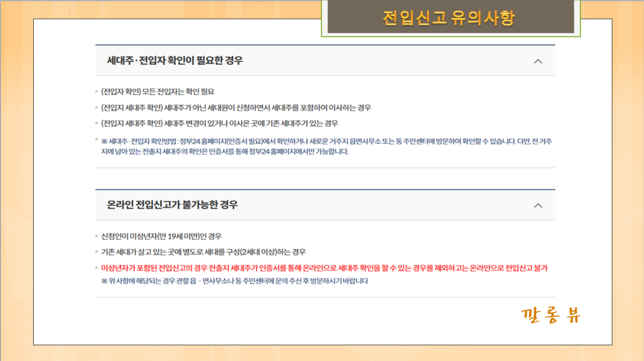Click the 전입신고 유의사항 title banner
Viewport: 644px width, 361px height.
click(451, 17)
